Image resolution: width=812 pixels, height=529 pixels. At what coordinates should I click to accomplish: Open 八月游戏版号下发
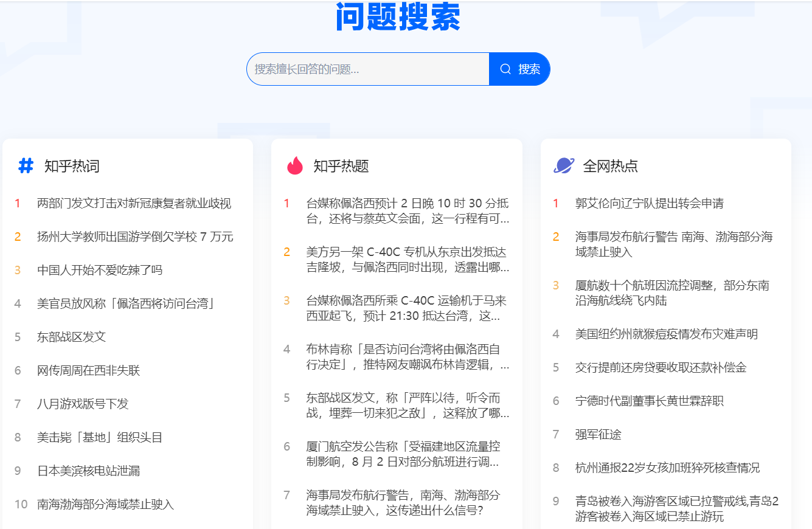coord(83,404)
